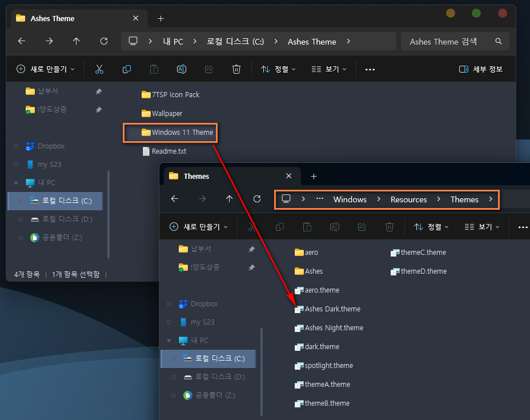Go up one level in Themes window

pyautogui.click(x=229, y=199)
